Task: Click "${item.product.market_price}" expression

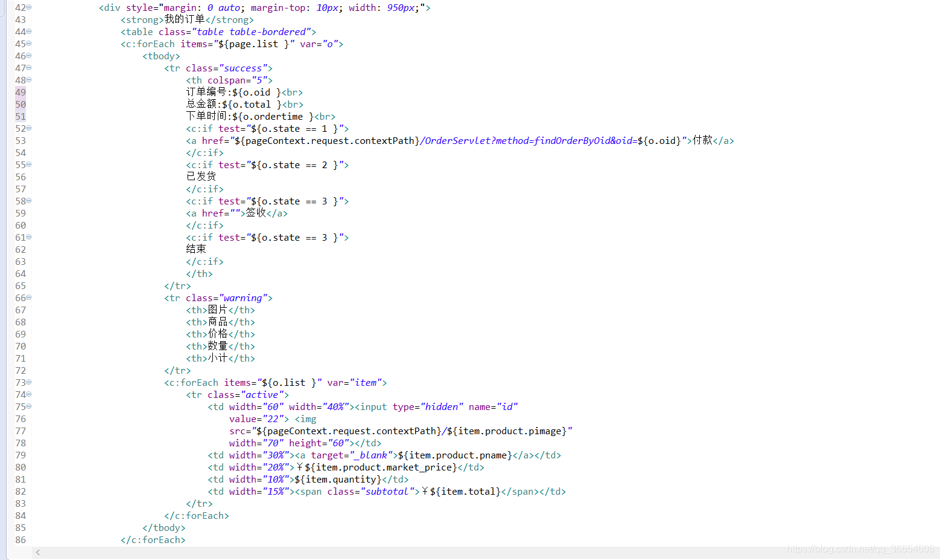Action: [x=381, y=467]
